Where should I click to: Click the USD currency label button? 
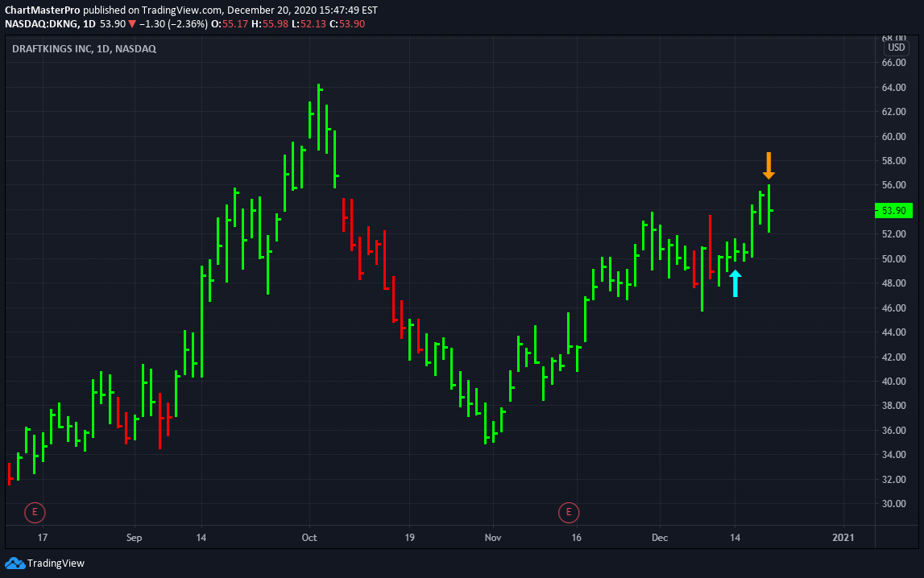[897, 47]
